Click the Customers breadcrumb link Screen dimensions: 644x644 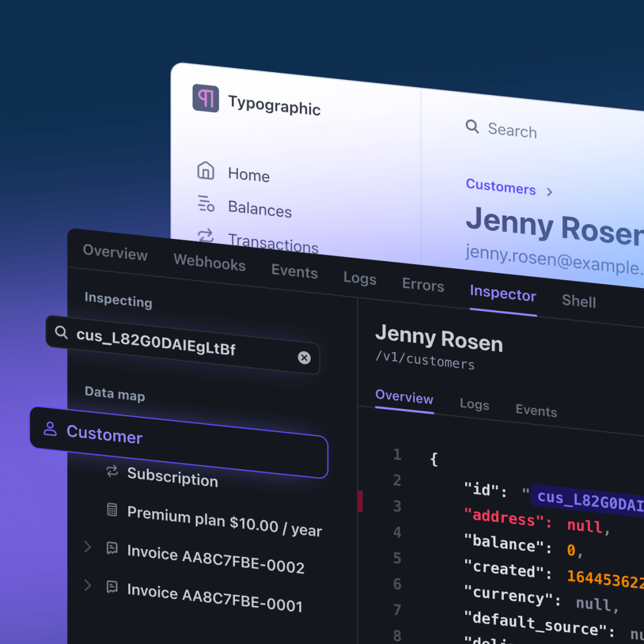tap(501, 187)
